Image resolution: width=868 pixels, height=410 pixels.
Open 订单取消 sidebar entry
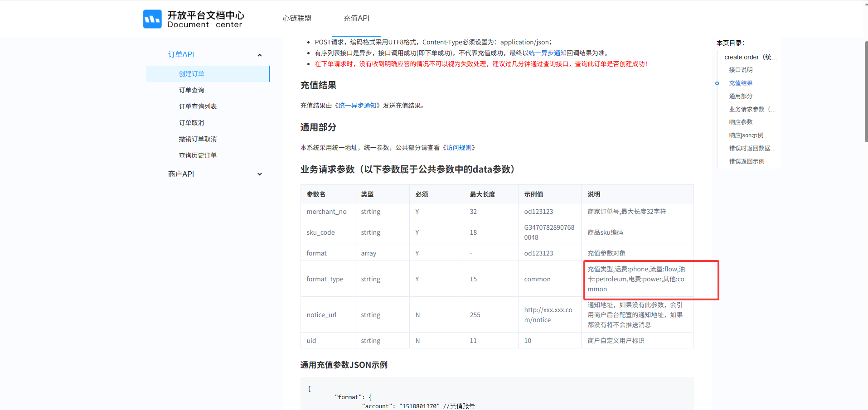pos(191,123)
